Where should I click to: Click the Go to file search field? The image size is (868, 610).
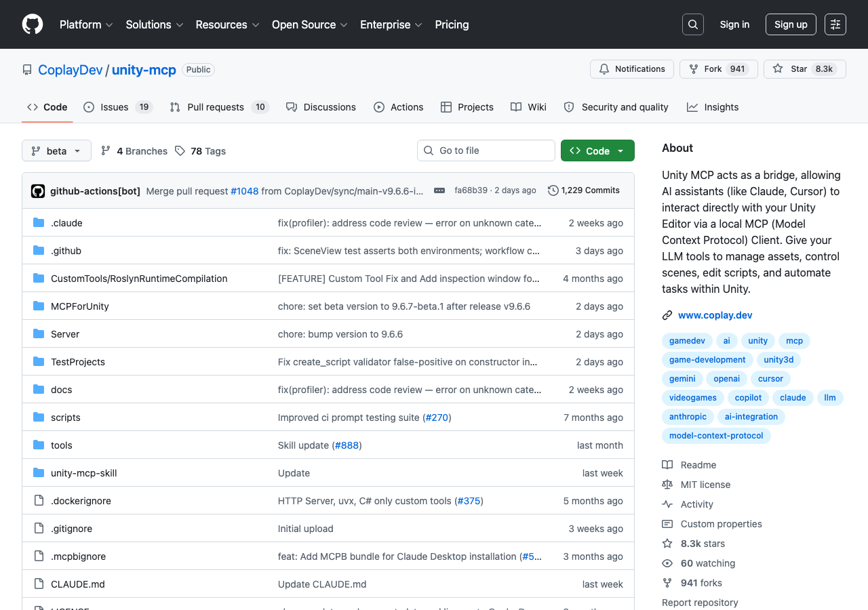486,150
